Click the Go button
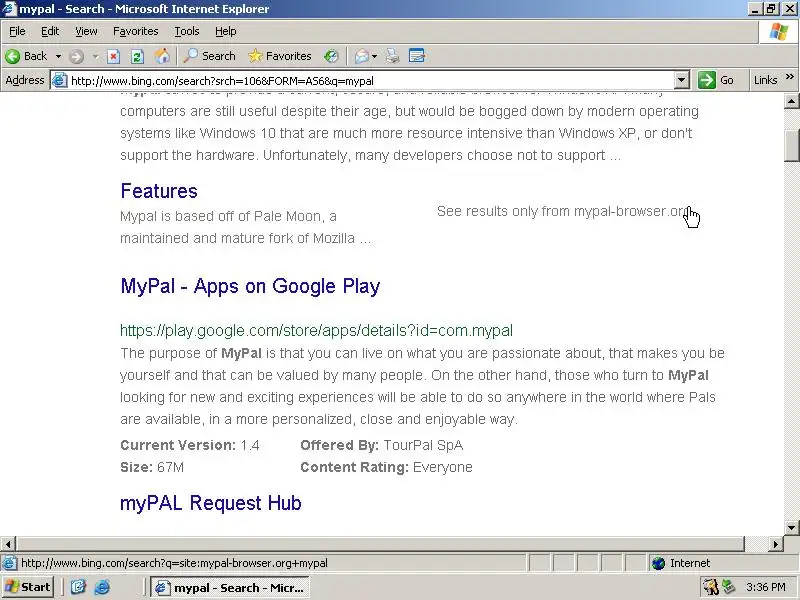The image size is (800, 600). [x=716, y=80]
